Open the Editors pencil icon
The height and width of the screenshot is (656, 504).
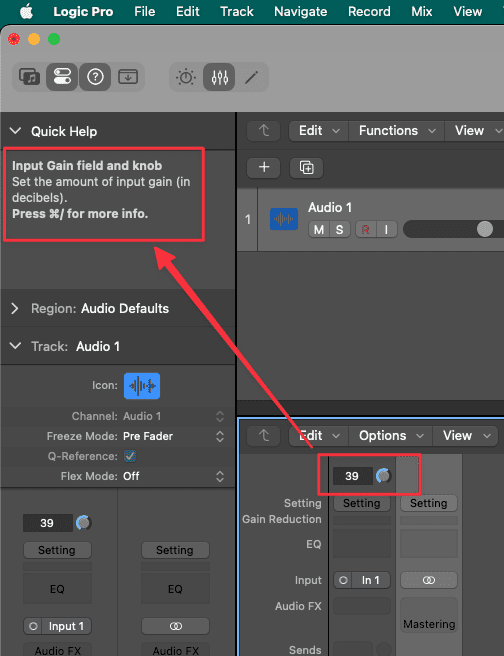click(x=251, y=77)
